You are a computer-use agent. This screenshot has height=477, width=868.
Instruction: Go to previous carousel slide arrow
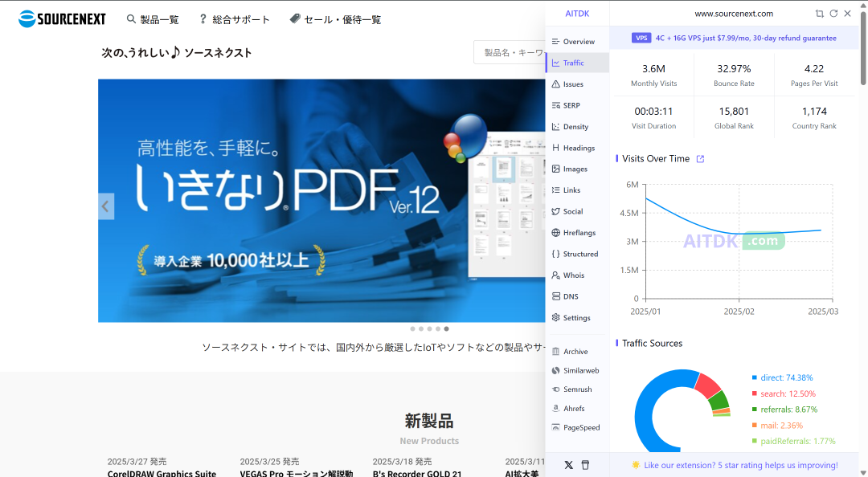point(106,206)
